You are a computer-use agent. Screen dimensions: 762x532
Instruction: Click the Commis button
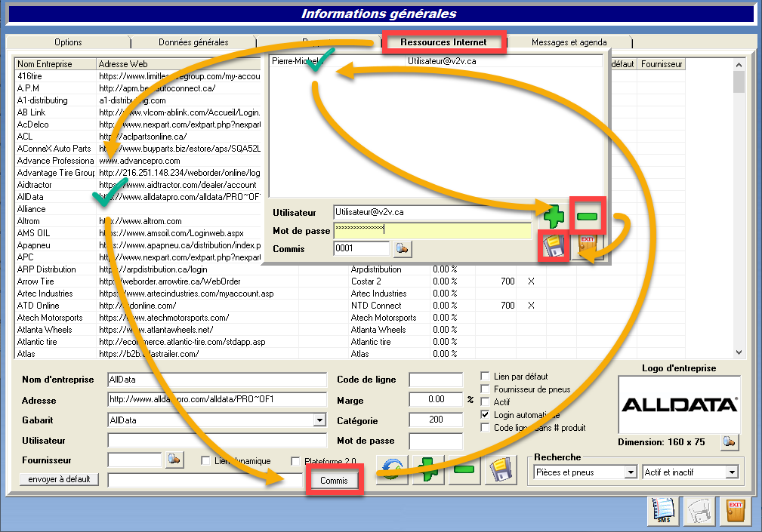(x=335, y=481)
